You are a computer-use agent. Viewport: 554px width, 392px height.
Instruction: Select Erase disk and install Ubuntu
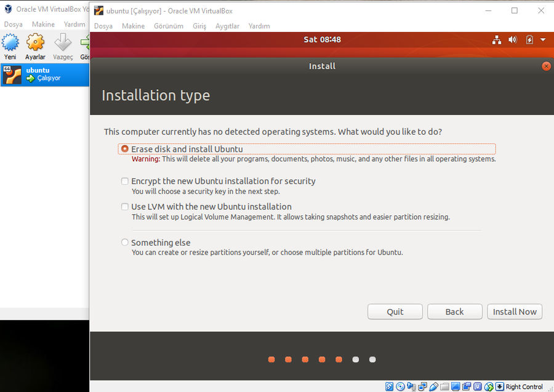coord(125,149)
